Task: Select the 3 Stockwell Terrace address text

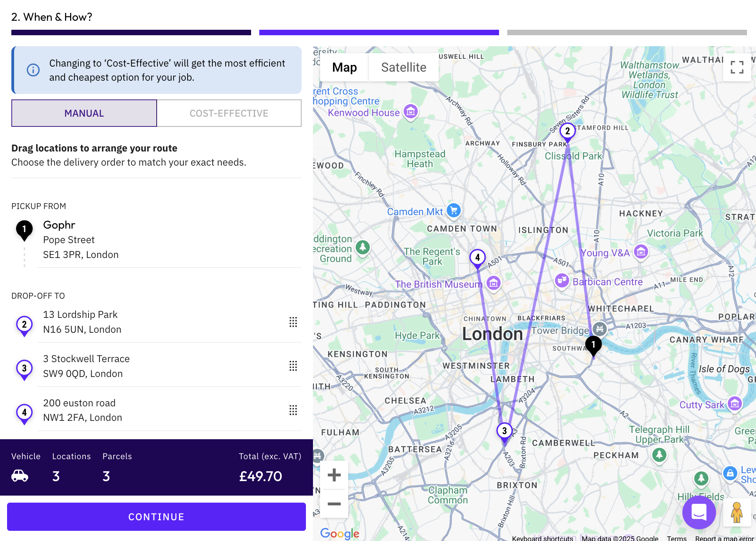Action: (x=86, y=359)
